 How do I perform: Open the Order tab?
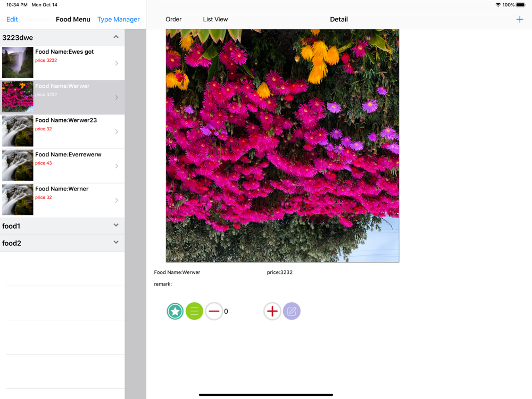pyautogui.click(x=173, y=19)
